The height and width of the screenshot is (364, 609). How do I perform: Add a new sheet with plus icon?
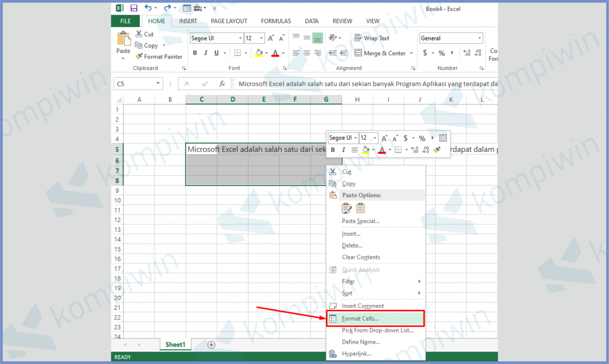tap(211, 345)
